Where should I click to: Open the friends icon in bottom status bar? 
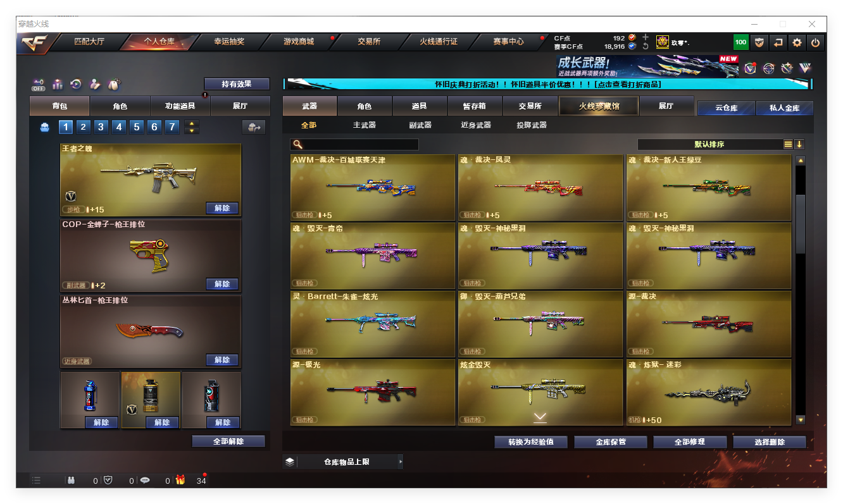pyautogui.click(x=71, y=480)
